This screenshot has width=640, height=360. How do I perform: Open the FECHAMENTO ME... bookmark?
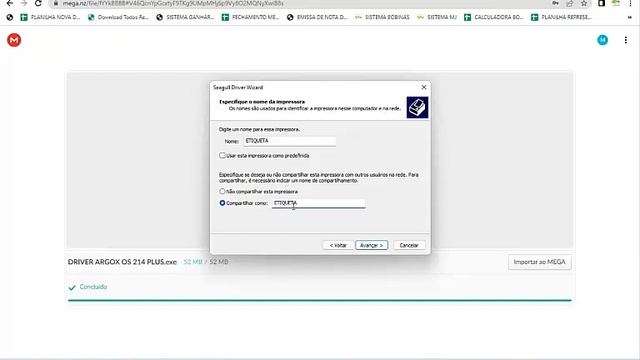point(250,17)
